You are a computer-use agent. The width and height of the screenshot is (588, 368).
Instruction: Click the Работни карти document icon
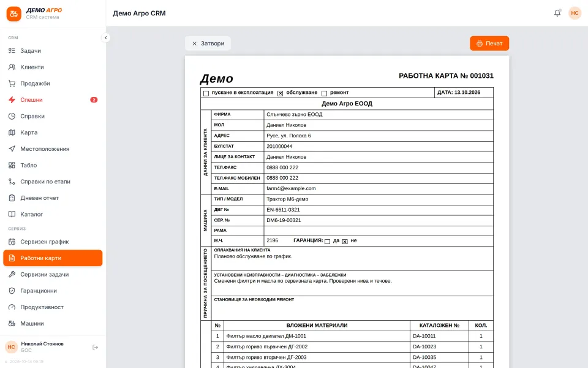(12, 258)
